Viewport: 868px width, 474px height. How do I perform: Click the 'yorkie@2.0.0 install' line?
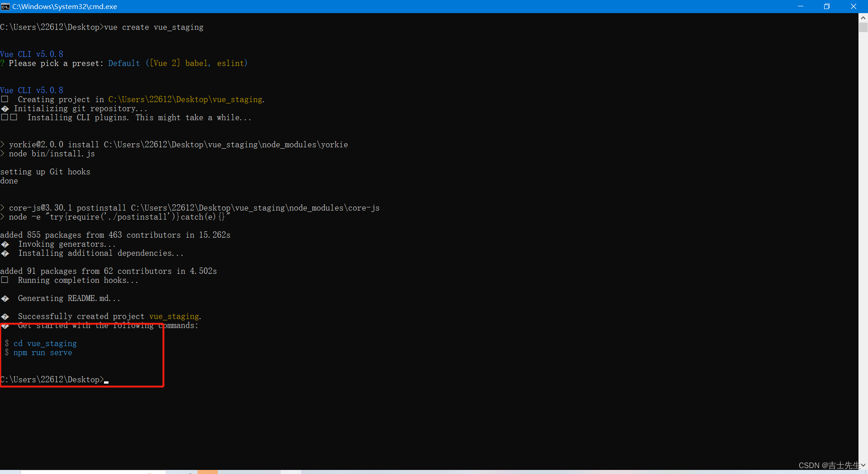[x=174, y=145]
